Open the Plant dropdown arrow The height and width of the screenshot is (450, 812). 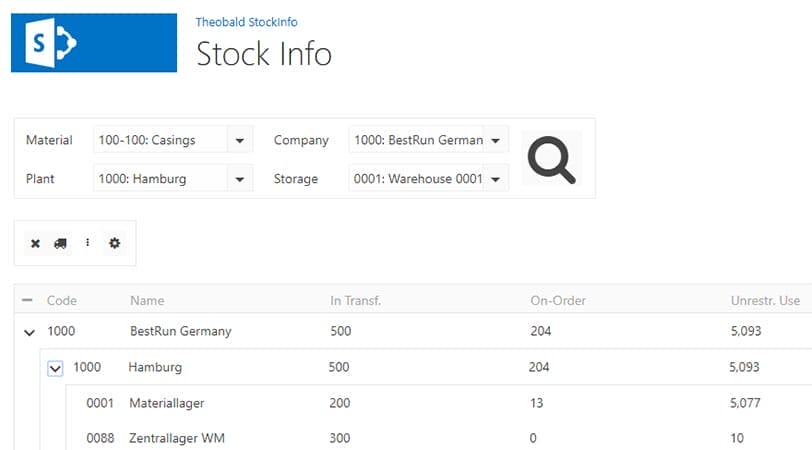pos(240,179)
